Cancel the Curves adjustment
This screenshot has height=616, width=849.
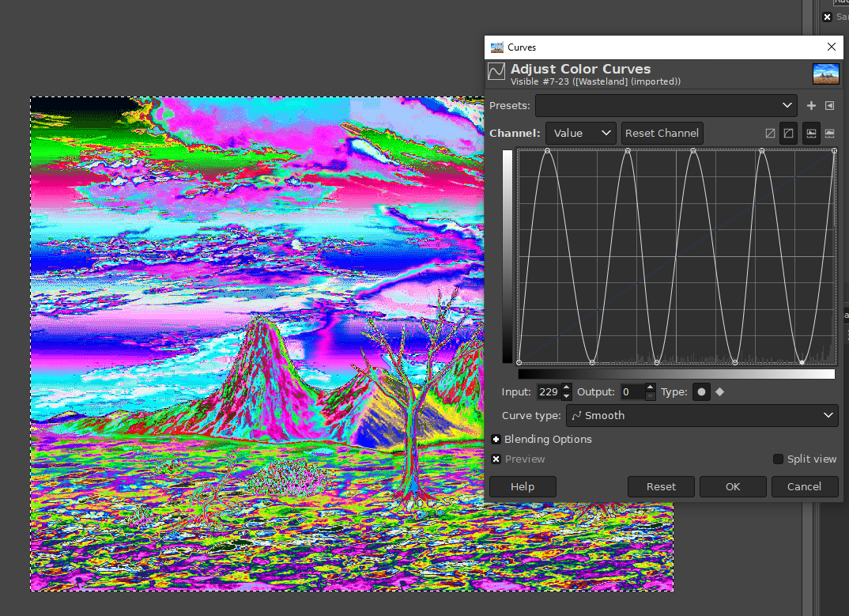[x=804, y=486]
